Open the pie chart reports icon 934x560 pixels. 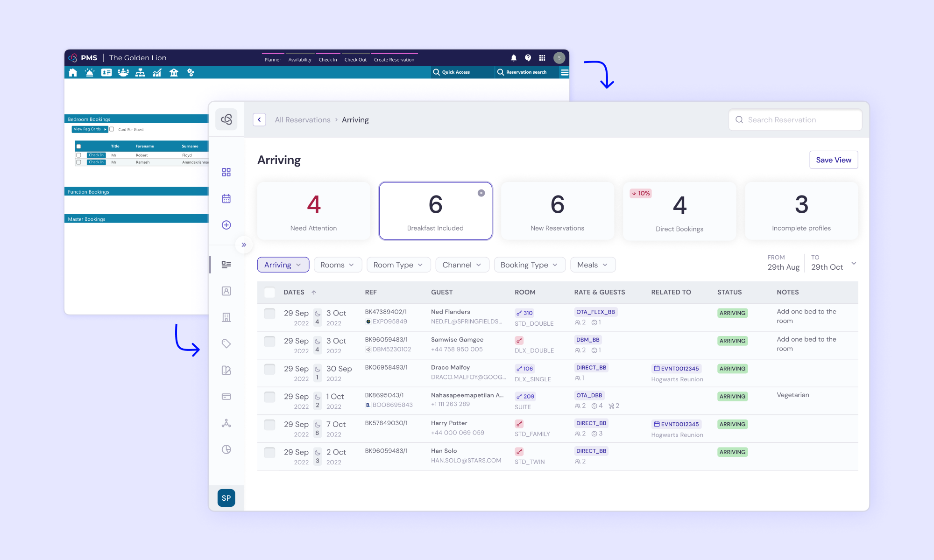[226, 449]
